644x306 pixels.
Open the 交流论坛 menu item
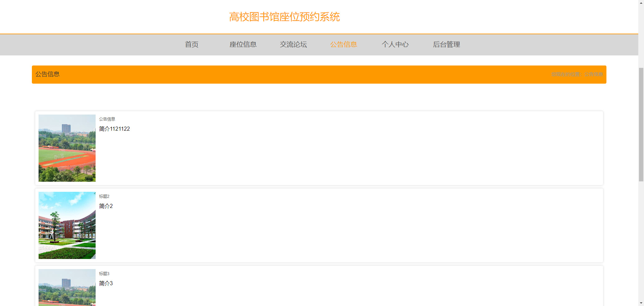pos(293,44)
